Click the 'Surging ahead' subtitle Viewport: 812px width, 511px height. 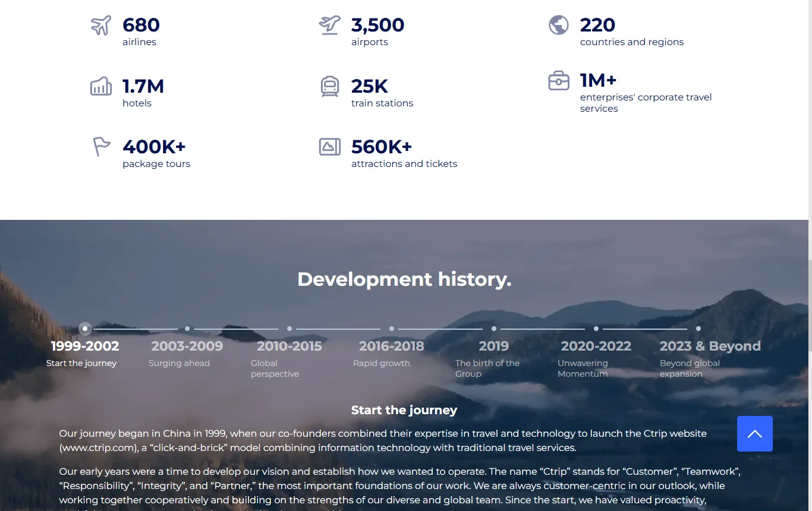179,363
